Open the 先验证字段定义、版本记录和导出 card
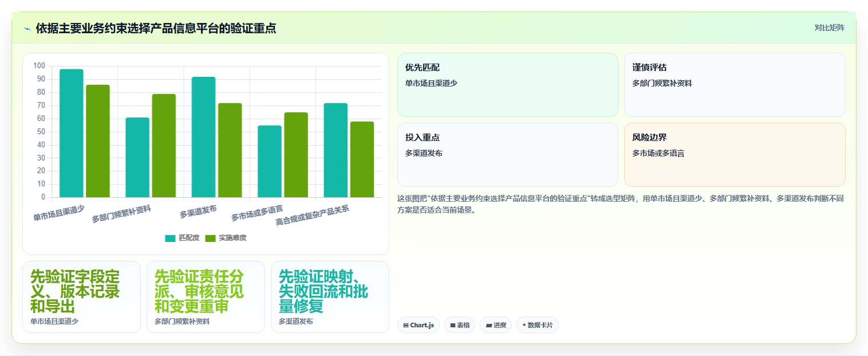This screenshot has width=868, height=356. pyautogui.click(x=81, y=297)
